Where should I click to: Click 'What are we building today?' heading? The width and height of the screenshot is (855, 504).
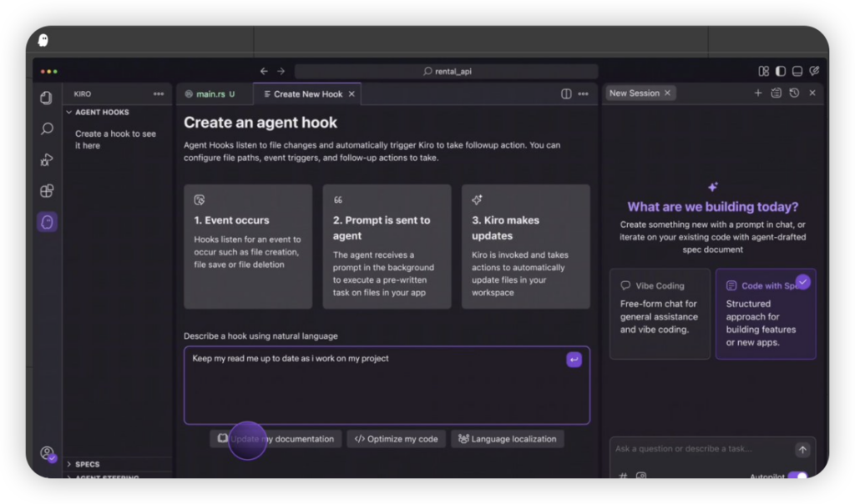click(x=713, y=206)
